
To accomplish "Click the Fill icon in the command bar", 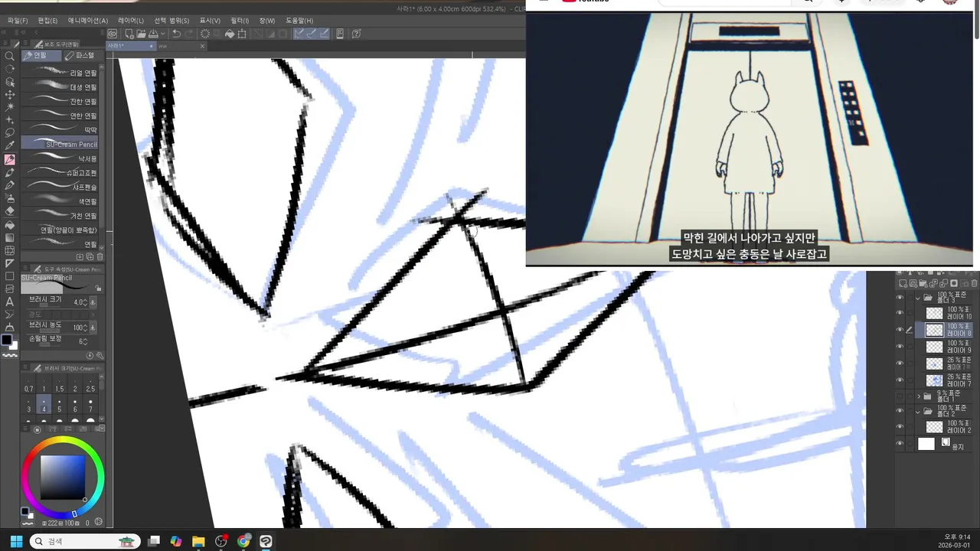I will 230,34.
